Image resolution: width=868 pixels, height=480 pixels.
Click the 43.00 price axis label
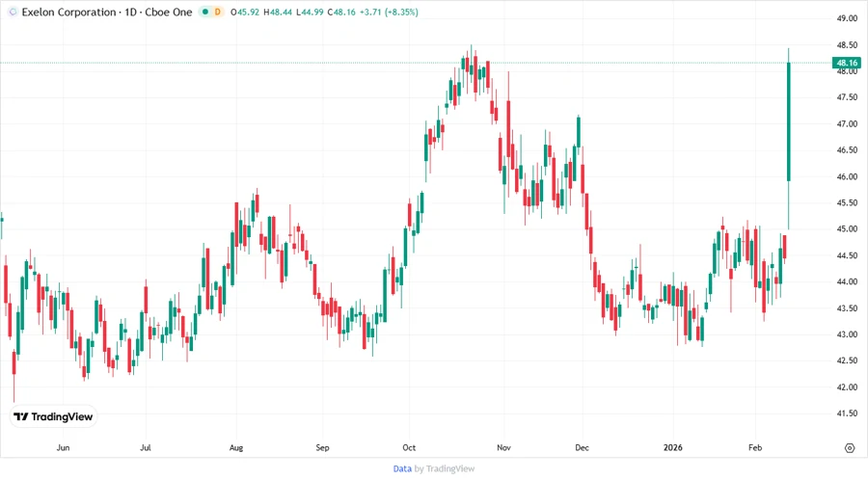847,334
